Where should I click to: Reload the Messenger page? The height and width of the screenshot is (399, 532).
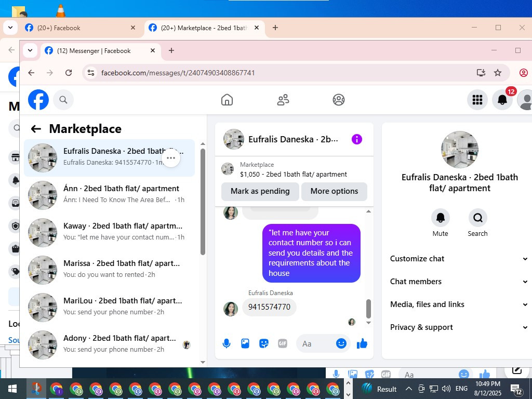click(69, 73)
